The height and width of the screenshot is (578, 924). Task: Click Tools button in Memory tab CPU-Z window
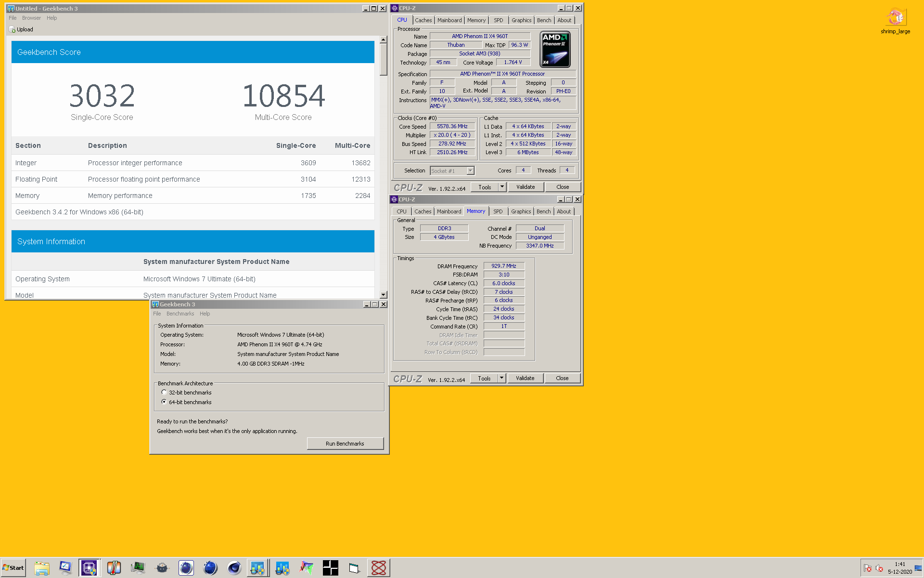tap(484, 378)
